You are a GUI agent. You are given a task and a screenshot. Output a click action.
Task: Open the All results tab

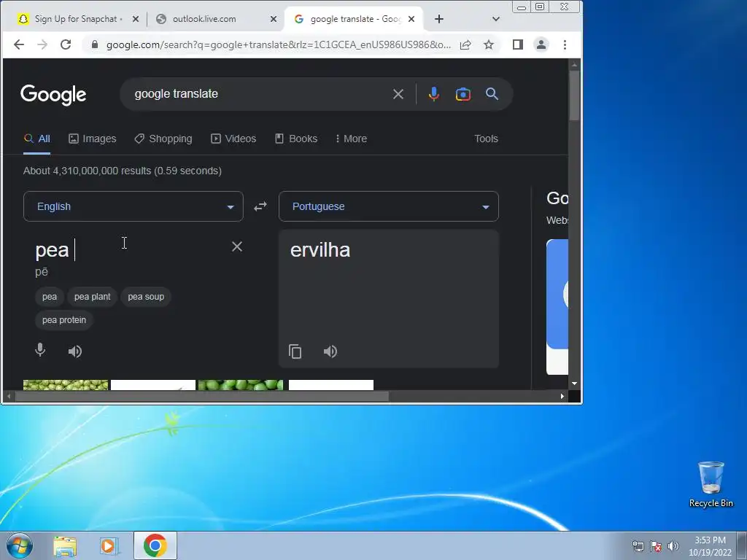(x=36, y=139)
